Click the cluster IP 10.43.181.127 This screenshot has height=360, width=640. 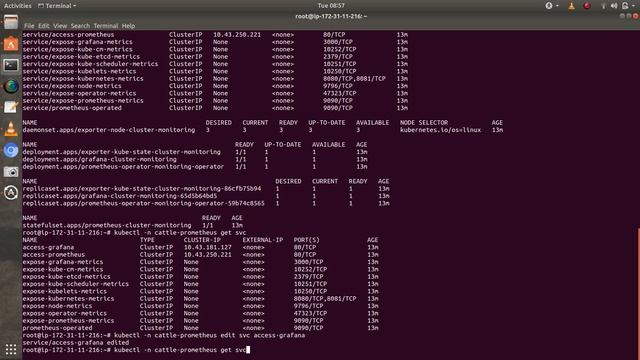[x=207, y=248]
